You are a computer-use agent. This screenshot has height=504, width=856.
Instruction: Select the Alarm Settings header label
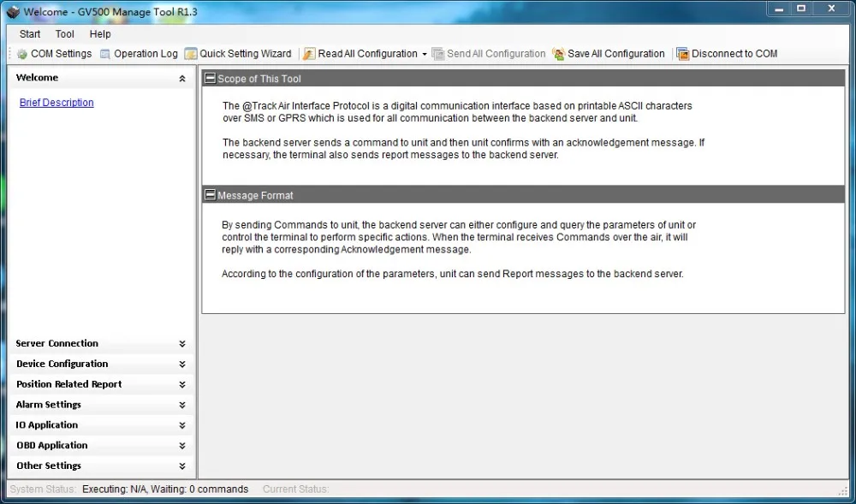point(49,405)
